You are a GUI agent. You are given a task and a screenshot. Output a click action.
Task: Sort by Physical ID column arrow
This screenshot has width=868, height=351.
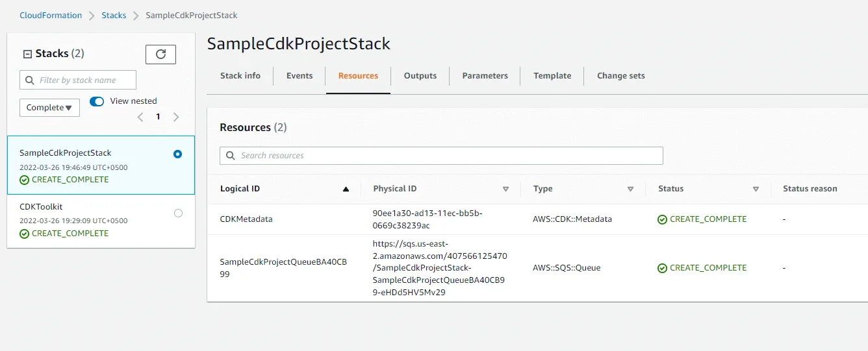(505, 189)
